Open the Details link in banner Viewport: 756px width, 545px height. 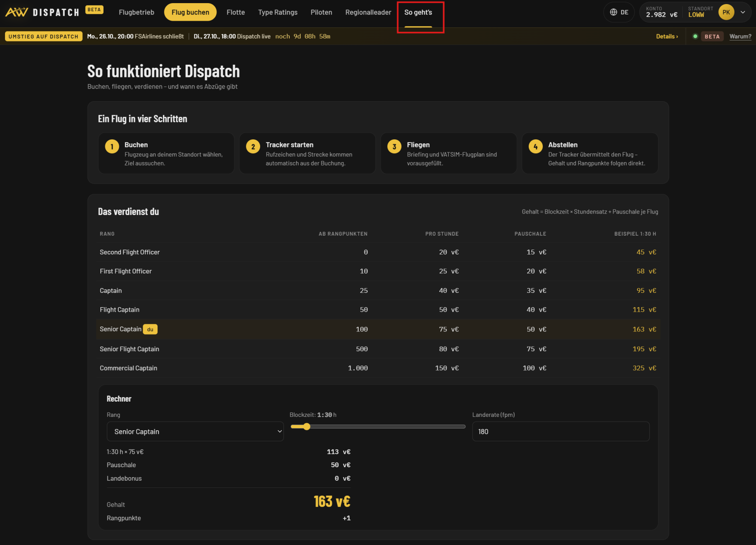[x=667, y=36]
